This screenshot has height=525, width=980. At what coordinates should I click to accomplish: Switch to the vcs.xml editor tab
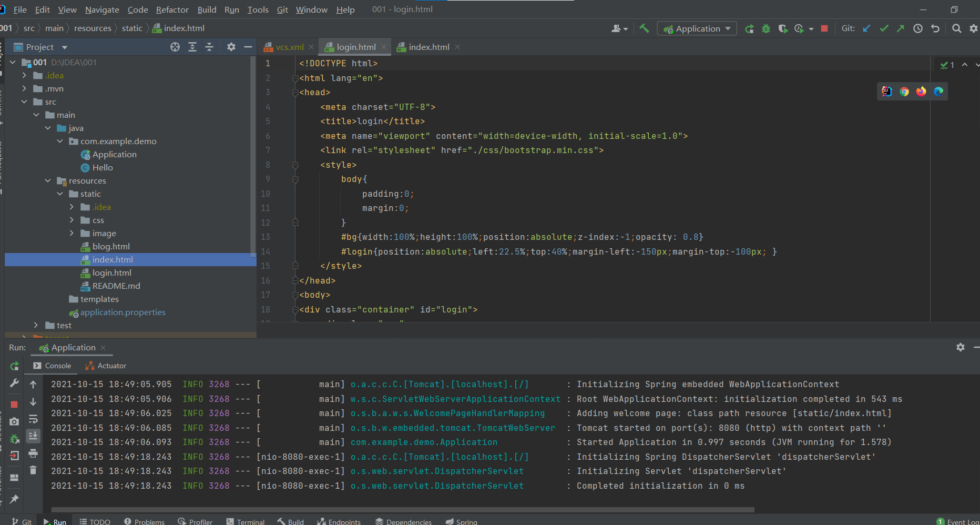click(289, 47)
